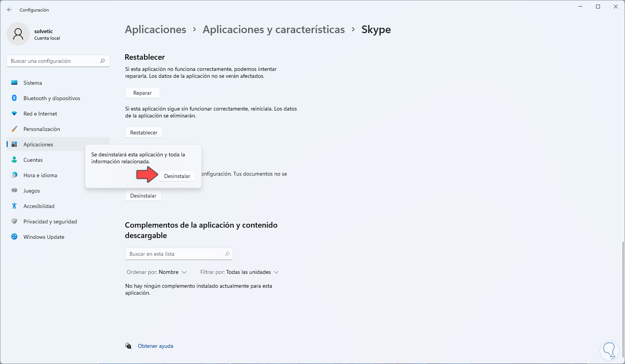Navigate to Privacidad y seguridad
The image size is (625, 364).
(58, 221)
